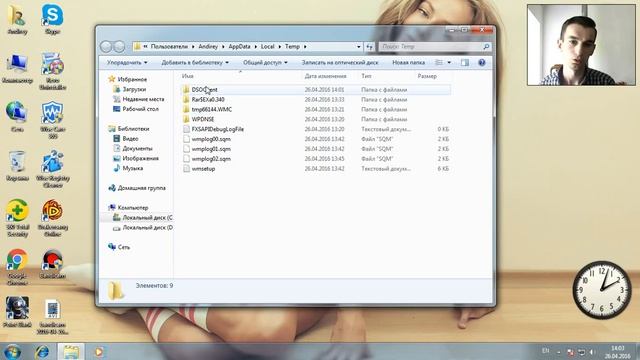Image resolution: width=640 pixels, height=360 pixels.
Task: Click Записать на оптический диск
Action: (x=340, y=62)
